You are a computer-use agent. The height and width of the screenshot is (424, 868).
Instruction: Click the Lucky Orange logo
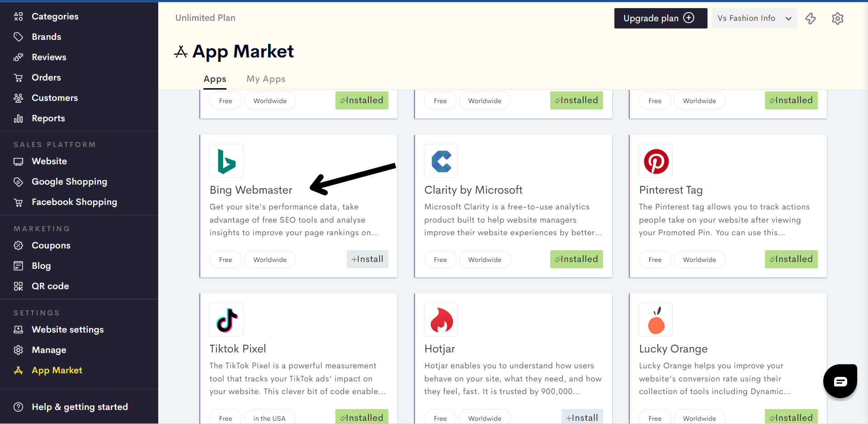coord(656,320)
